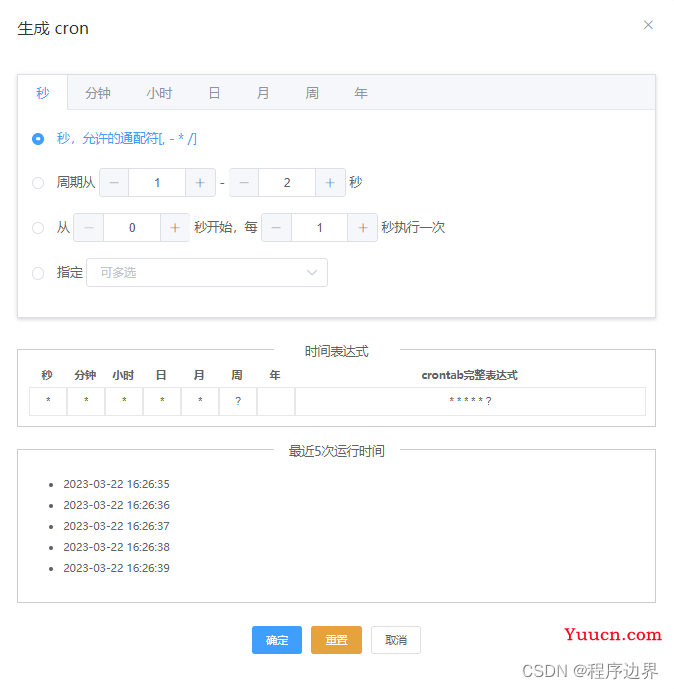Image resolution: width=674 pixels, height=689 pixels.
Task: Click run time 2023-03-22 16:26:38
Action: coord(116,548)
